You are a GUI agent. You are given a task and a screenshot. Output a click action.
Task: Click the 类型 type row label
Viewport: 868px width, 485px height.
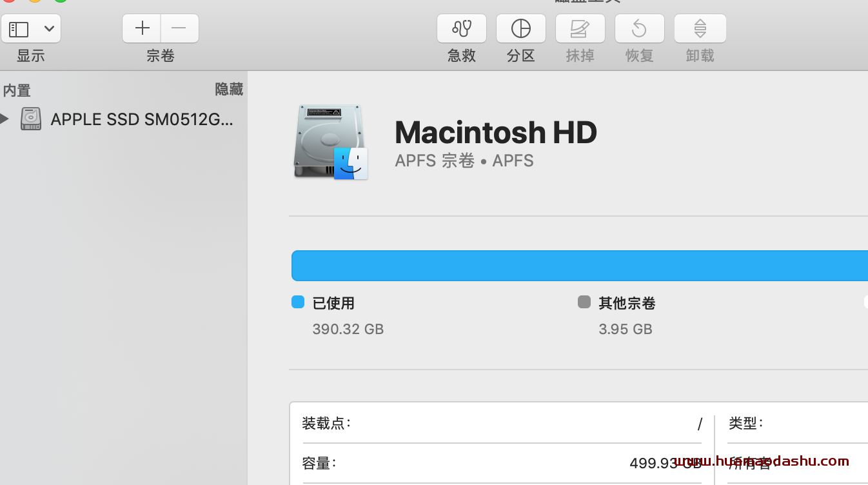746,423
